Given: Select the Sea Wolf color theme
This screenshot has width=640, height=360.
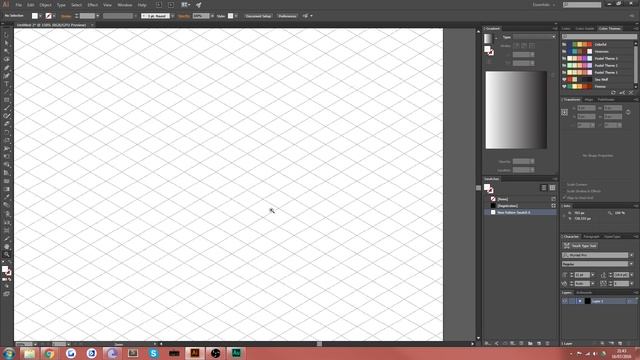Looking at the screenshot, I should tap(598, 80).
